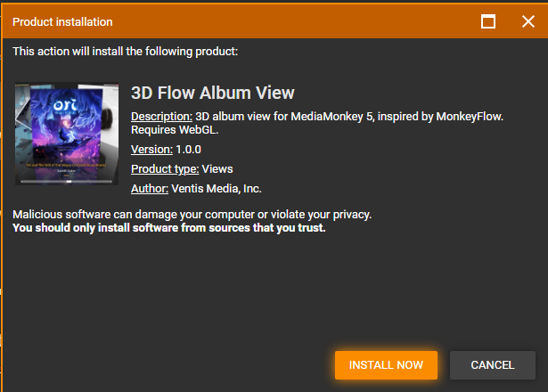The width and height of the screenshot is (548, 392).
Task: Click the underlined "Description:" label
Action: click(x=161, y=117)
